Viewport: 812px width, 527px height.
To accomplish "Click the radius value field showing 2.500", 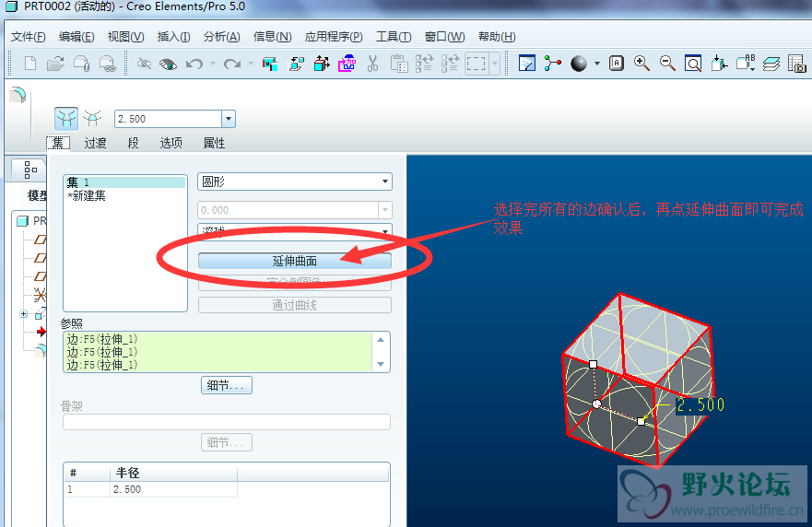I will [x=169, y=119].
